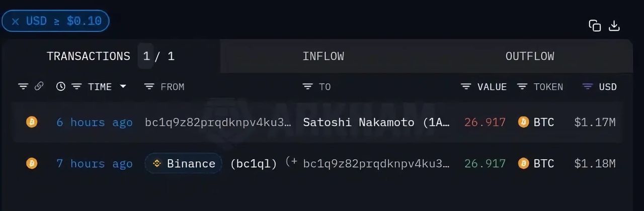Click the link icon in the table header
The image size is (644, 211).
[39, 86]
